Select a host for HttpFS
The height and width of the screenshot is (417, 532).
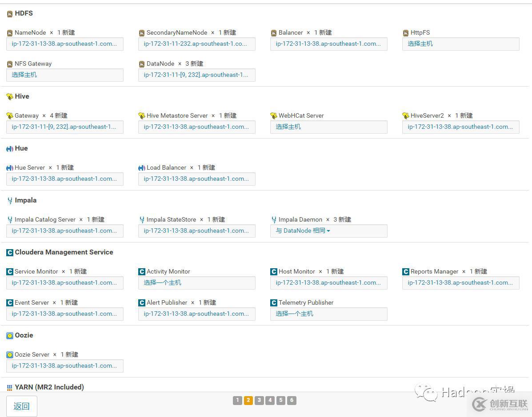pos(461,44)
